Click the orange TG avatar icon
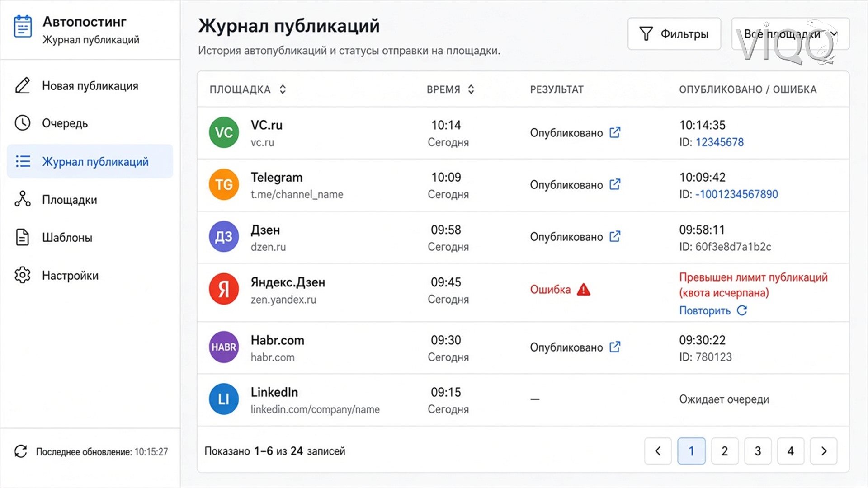The image size is (868, 488). (224, 184)
